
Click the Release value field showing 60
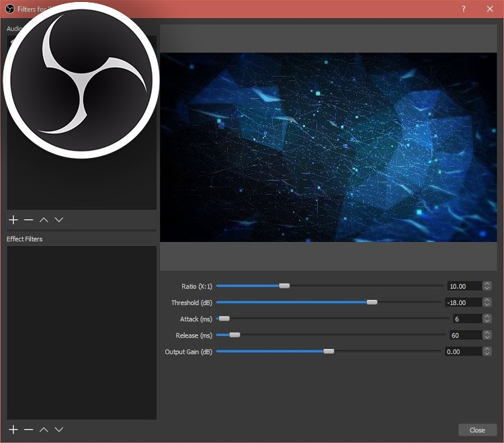466,335
